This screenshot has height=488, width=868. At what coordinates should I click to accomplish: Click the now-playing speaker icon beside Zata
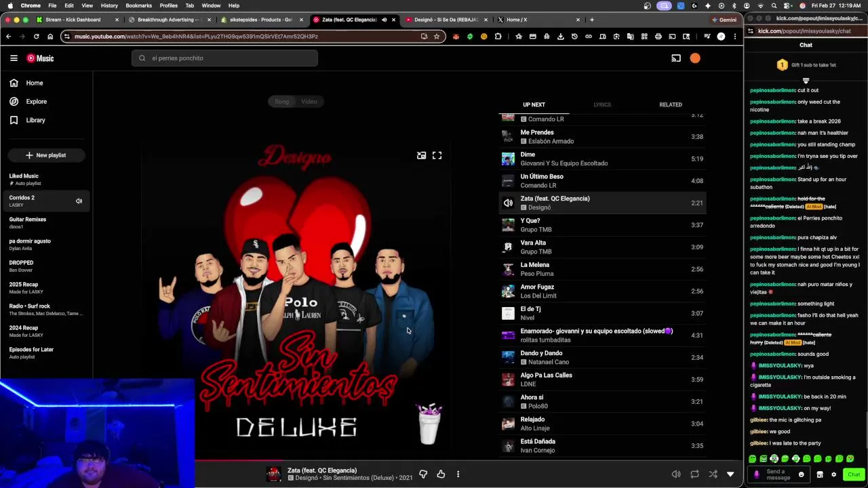[x=508, y=203]
